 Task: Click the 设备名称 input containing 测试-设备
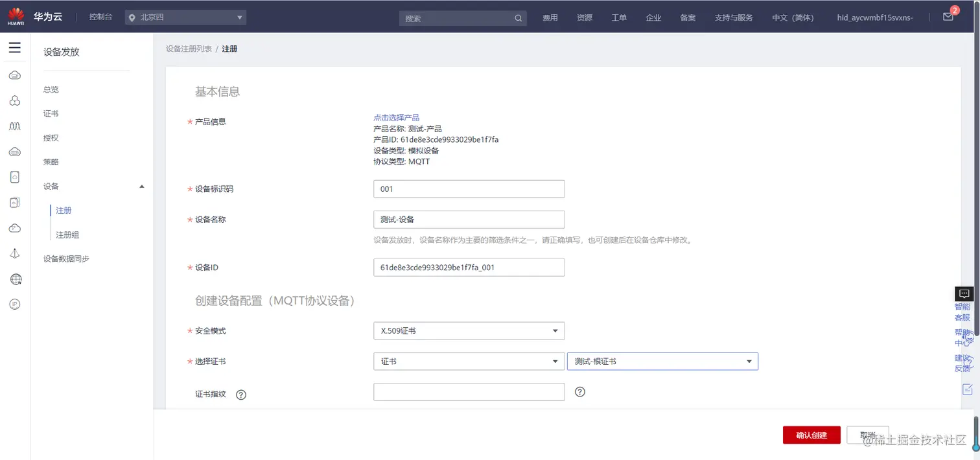[x=469, y=219]
